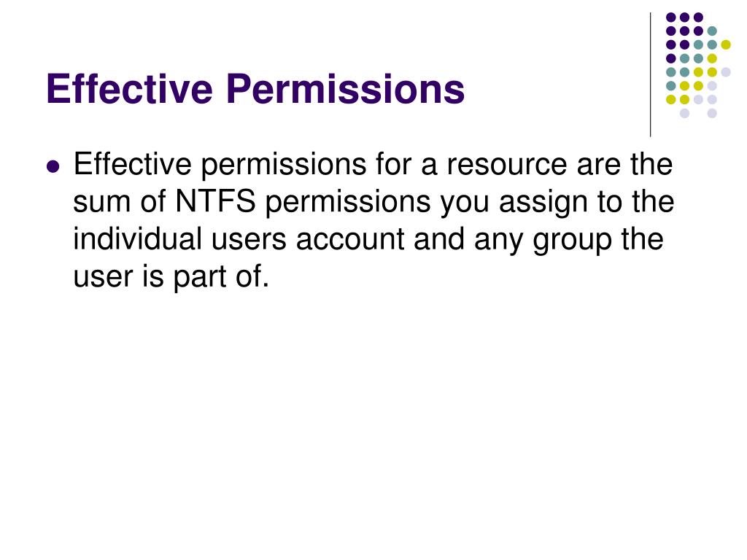Select the word 'NTFS' in the paragraph
Viewport: 747px width, 560px height.
pyautogui.click(x=215, y=201)
